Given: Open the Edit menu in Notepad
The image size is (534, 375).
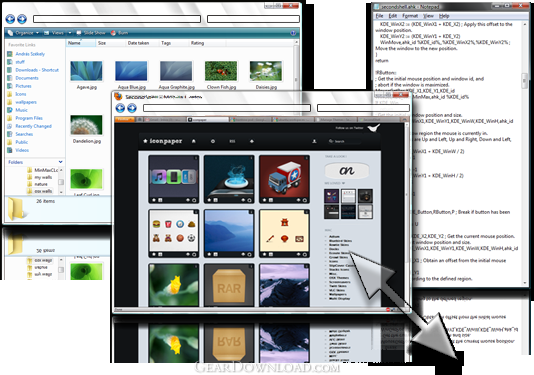Looking at the screenshot, I should tap(393, 16).
